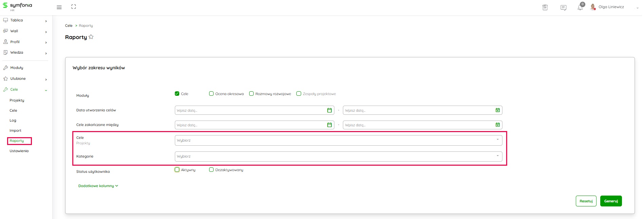Toggle fullscreen mode icon
Image resolution: width=644 pixels, height=219 pixels.
74,7
